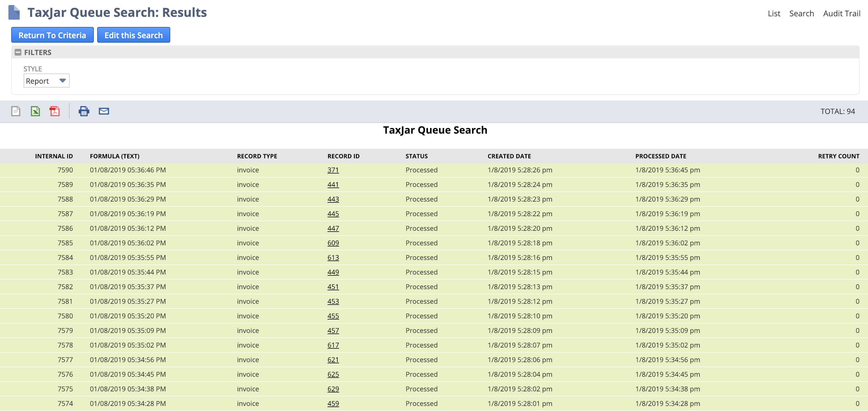This screenshot has width=868, height=411.
Task: Click Edit this Search button
Action: 133,35
